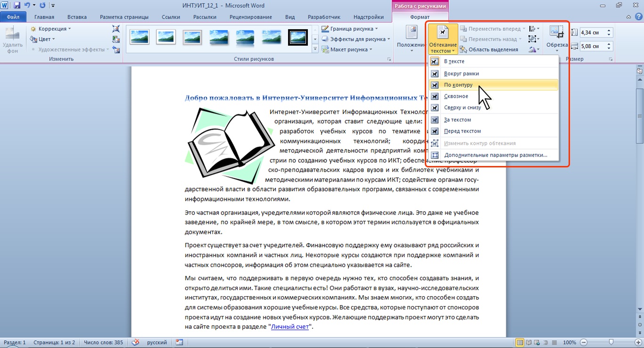The height and width of the screenshot is (348, 644).
Task: Open the Положение (position) gallery
Action: coord(412,40)
